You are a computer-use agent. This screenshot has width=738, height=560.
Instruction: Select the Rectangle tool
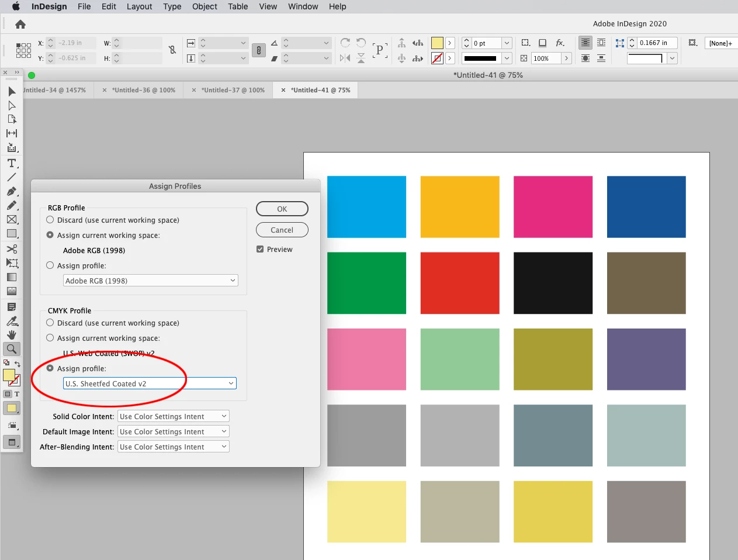point(12,233)
